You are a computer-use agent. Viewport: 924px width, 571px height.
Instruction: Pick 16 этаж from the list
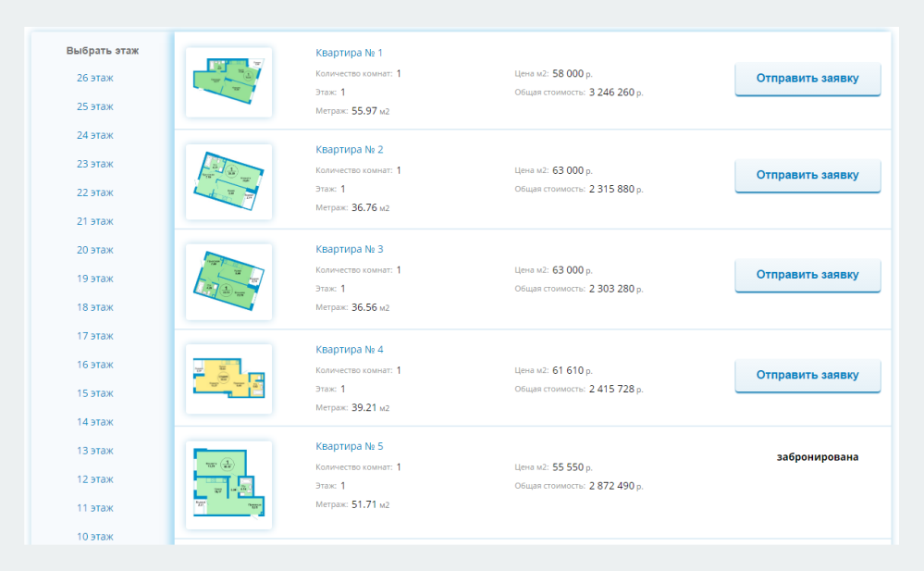coord(95,365)
